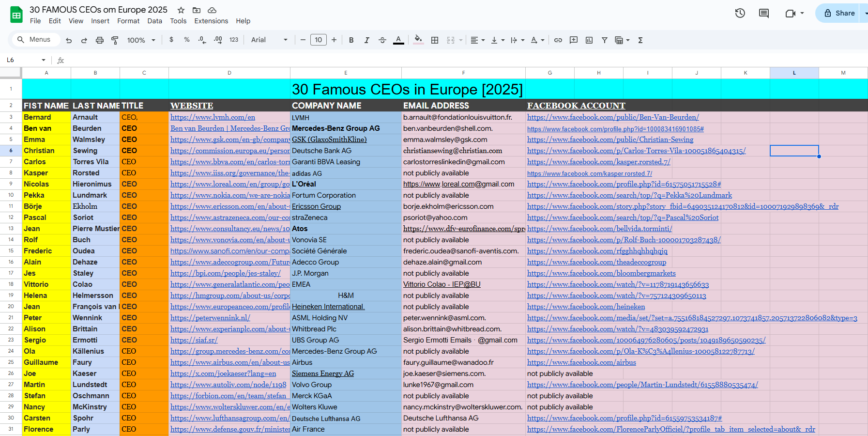Format as currency with dollar icon
This screenshot has height=436, width=868.
pyautogui.click(x=171, y=40)
